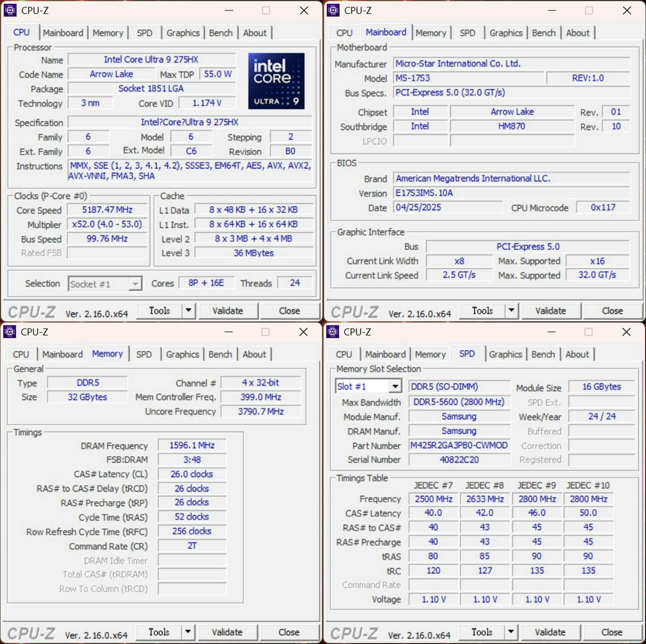The width and height of the screenshot is (646, 644).
Task: Click the BIOS Version value 'E17S3IMS.10A'
Action: click(512, 193)
